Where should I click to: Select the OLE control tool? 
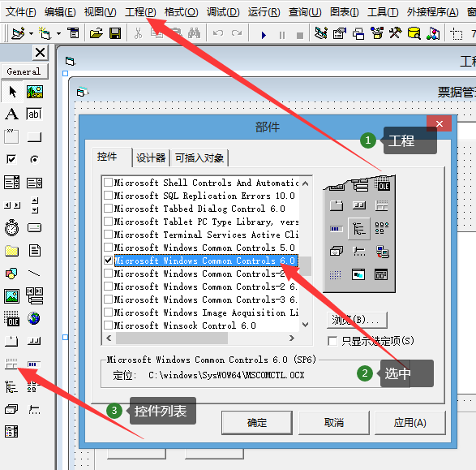coord(12,318)
